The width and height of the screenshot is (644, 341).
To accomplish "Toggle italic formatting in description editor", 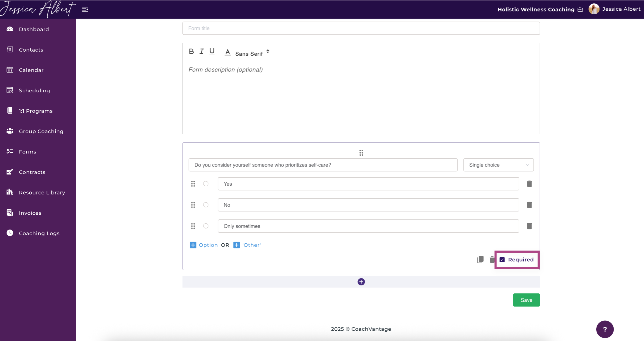I will (202, 51).
